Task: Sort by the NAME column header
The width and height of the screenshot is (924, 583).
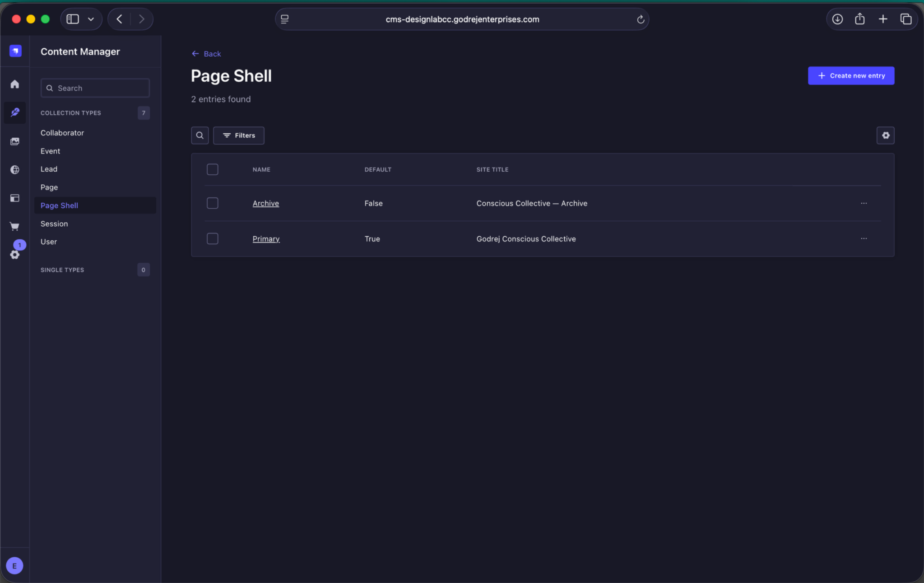Action: (261, 169)
